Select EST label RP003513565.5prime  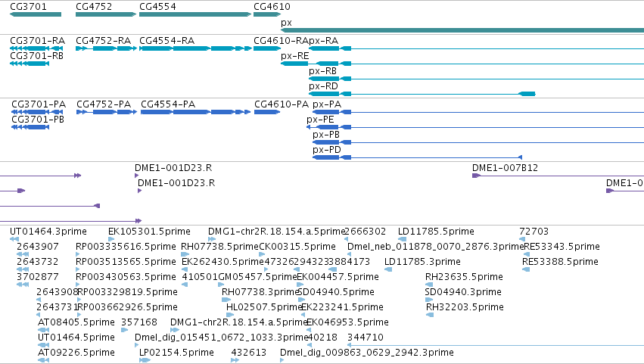coord(126,262)
